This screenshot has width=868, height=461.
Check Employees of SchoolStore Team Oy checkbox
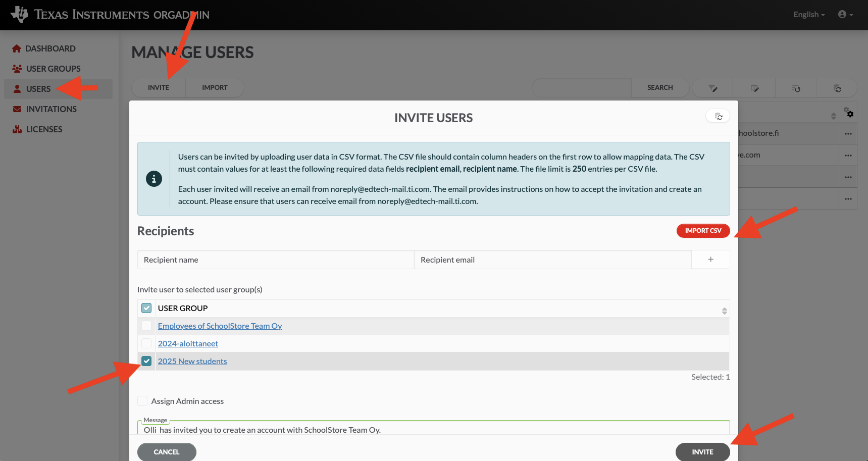coord(146,326)
